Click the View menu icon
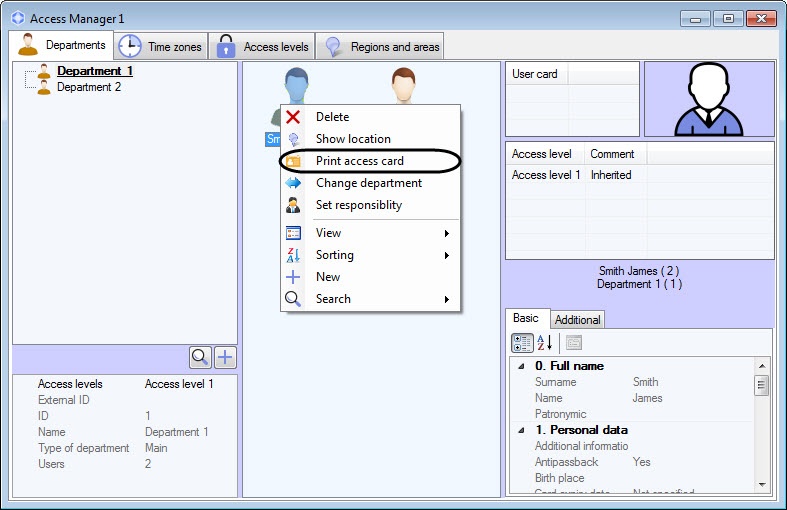This screenshot has width=787, height=510. (293, 233)
